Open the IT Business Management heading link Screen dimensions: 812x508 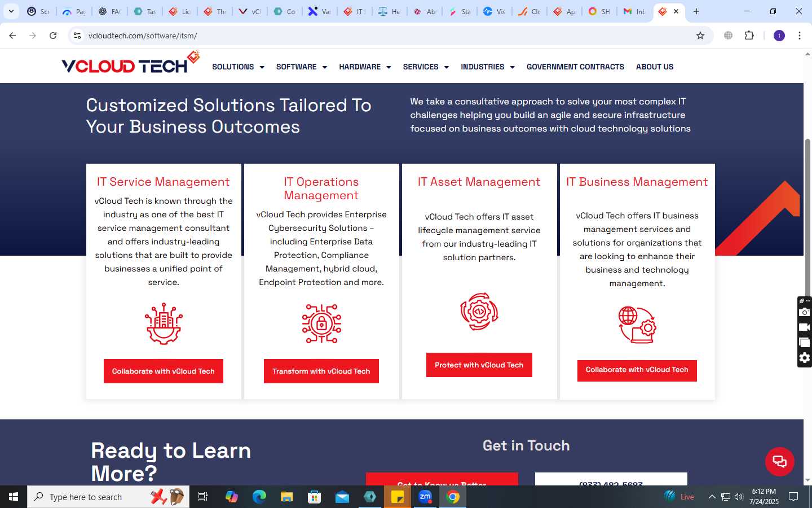click(x=637, y=182)
